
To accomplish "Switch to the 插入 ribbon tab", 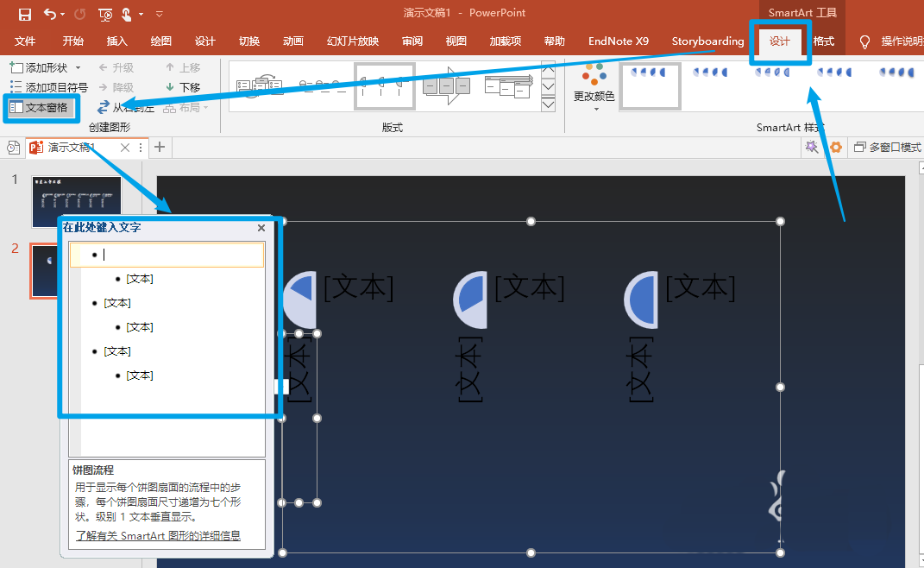I will coord(116,41).
